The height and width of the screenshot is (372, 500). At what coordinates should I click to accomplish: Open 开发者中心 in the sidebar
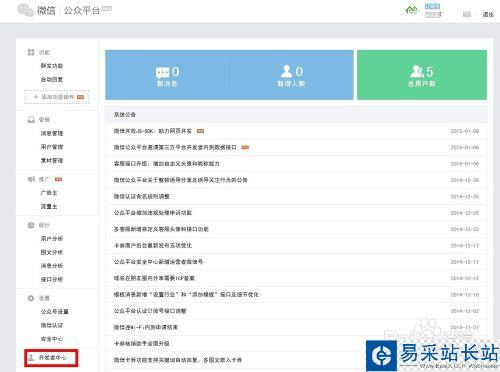coord(52,358)
